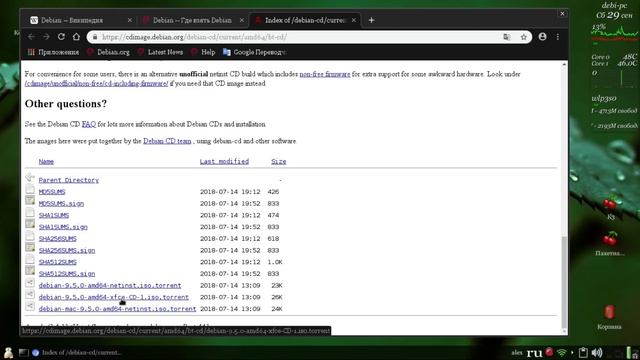Click file icon beside SHA512SUMS
Viewport: 640px width, 360px height.
30,259
